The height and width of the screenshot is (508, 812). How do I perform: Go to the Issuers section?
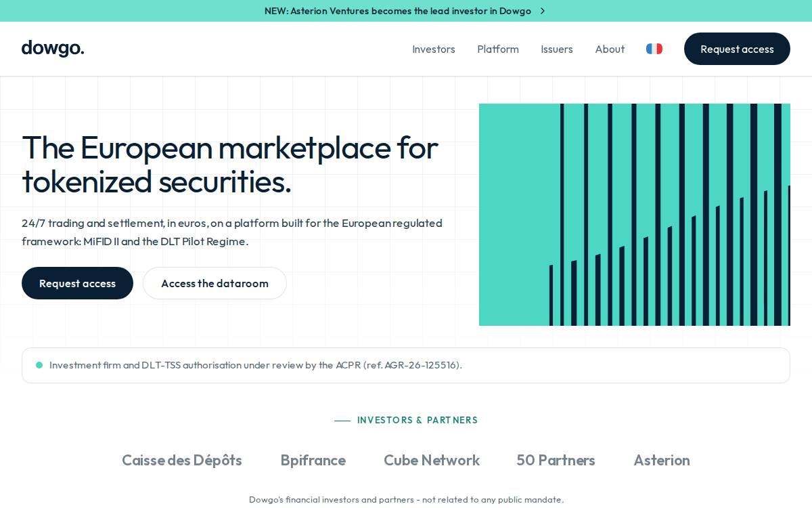[557, 49]
